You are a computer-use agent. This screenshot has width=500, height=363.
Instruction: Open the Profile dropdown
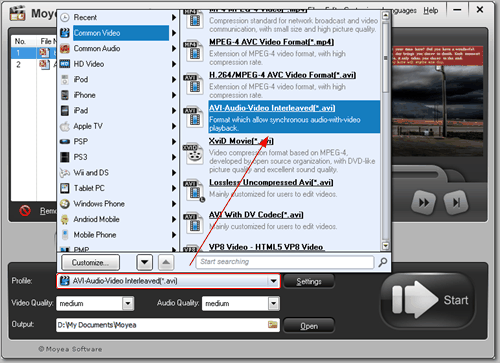click(273, 281)
